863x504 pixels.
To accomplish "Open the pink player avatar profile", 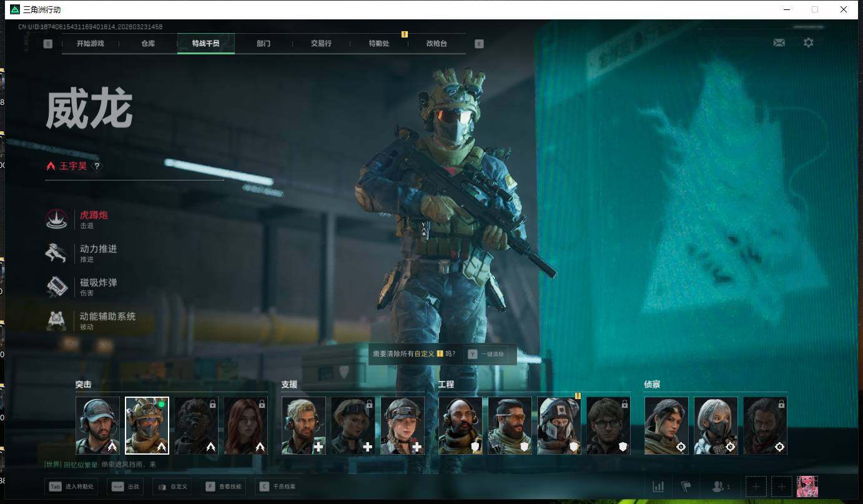I will [x=807, y=487].
